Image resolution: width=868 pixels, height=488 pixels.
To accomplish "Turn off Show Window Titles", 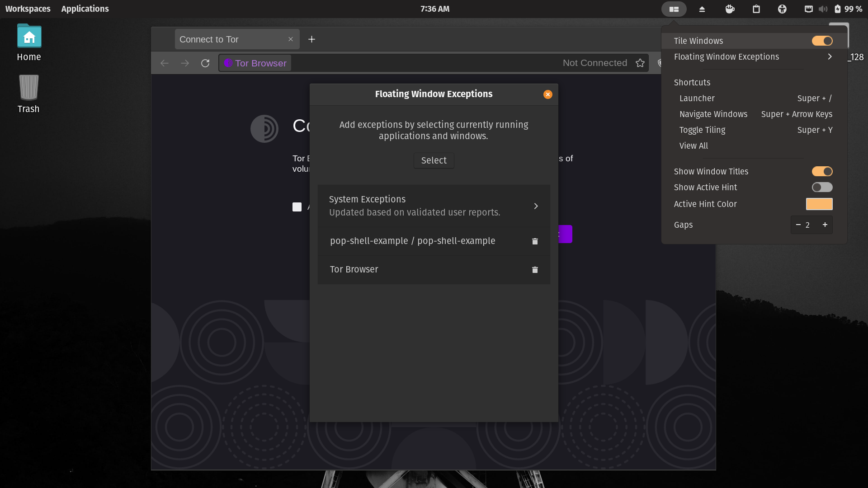I will point(822,171).
